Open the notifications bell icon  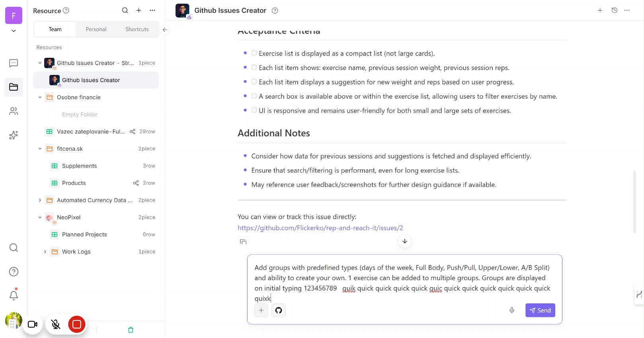coord(14,295)
